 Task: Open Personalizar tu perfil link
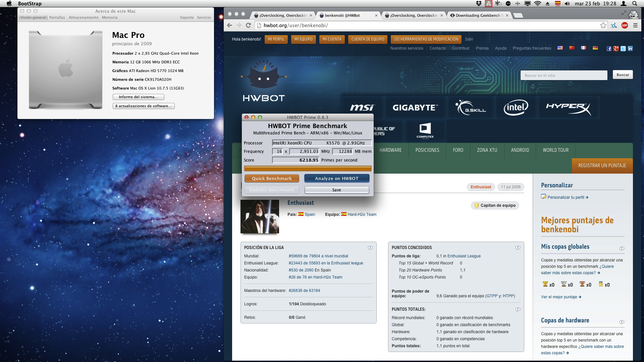pyautogui.click(x=566, y=197)
